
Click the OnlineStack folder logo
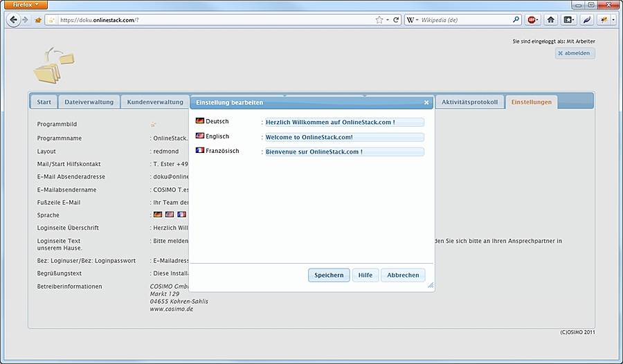pos(54,65)
